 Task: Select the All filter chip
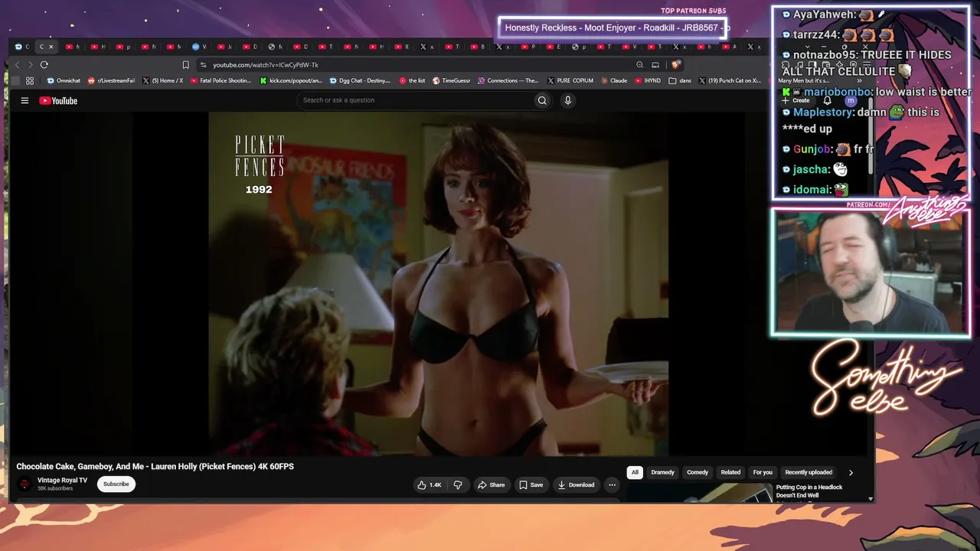tap(635, 472)
